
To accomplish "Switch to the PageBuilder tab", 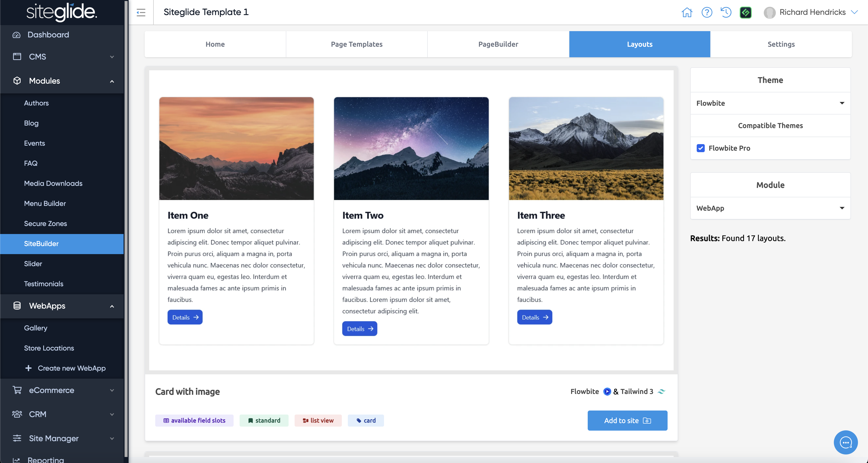I will click(x=498, y=44).
